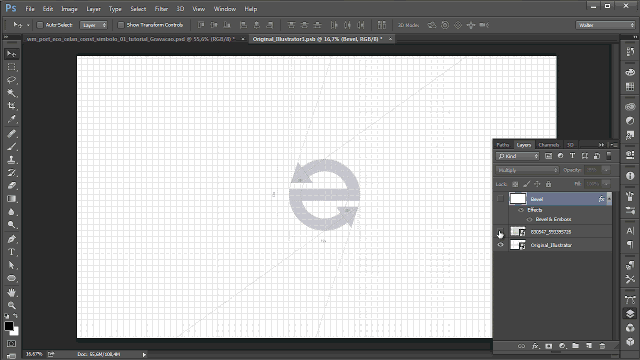Viewport: 640px width, 360px height.
Task: Select the Crop tool
Action: tap(11, 106)
